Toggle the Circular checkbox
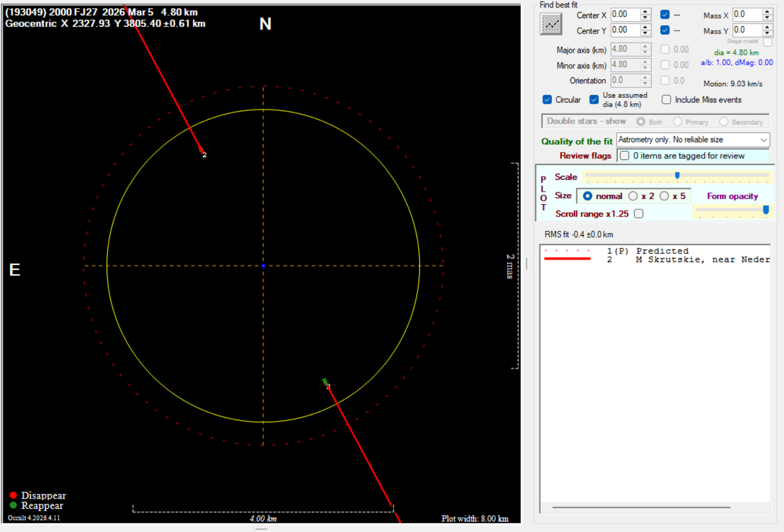This screenshot has height=532, width=784. pos(547,100)
